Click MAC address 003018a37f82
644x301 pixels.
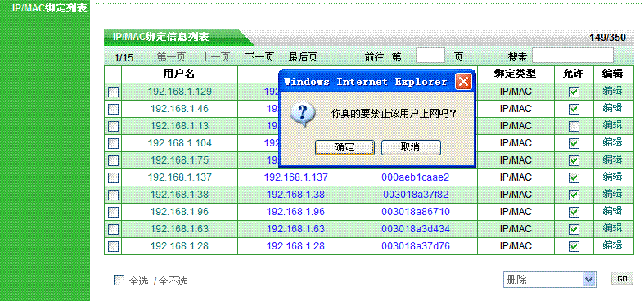[x=416, y=195]
